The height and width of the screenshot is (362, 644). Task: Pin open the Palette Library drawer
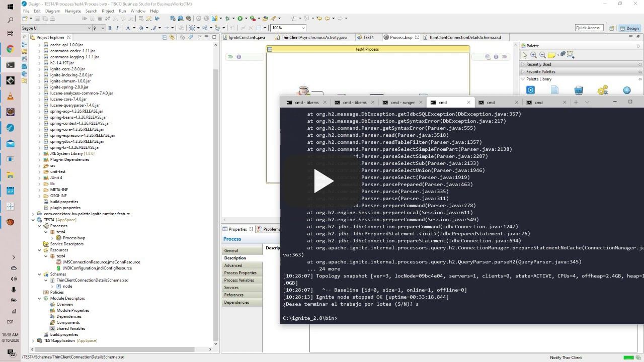click(x=640, y=79)
